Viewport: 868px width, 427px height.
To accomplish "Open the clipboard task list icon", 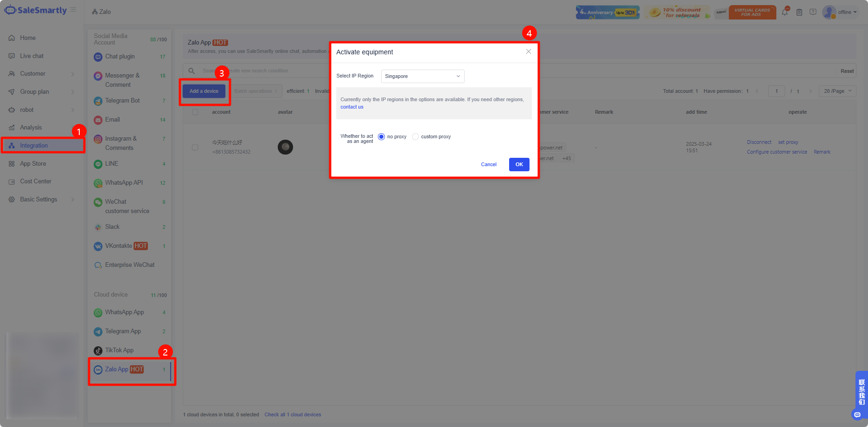I will point(799,12).
